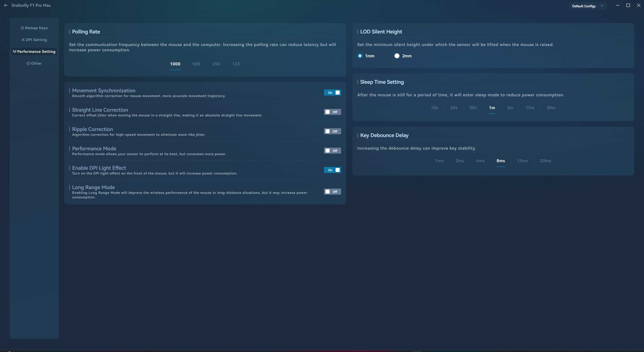Set key debounce delay to 20ms
The image size is (644, 352).
click(x=546, y=161)
